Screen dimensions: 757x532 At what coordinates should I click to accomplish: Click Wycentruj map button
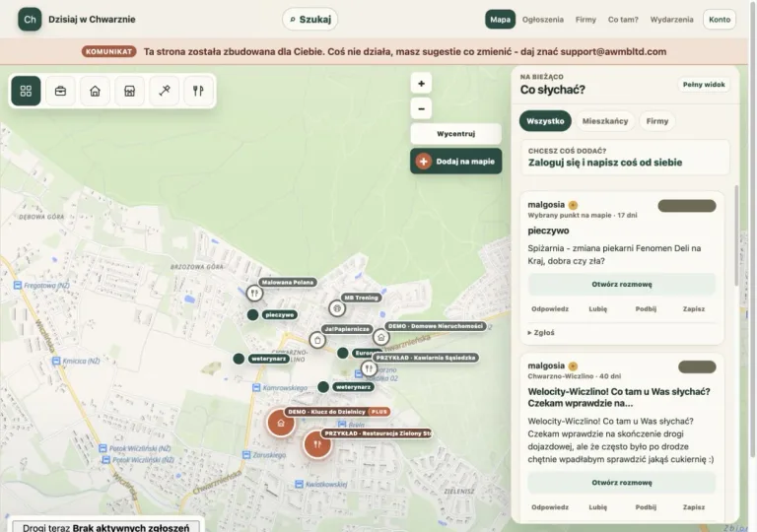(455, 134)
